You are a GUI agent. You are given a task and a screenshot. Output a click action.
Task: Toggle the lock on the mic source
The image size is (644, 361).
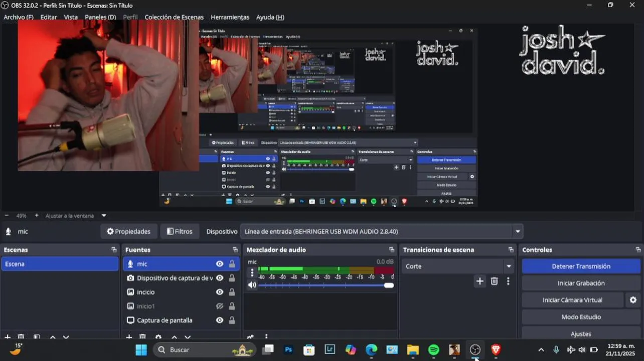[232, 264]
